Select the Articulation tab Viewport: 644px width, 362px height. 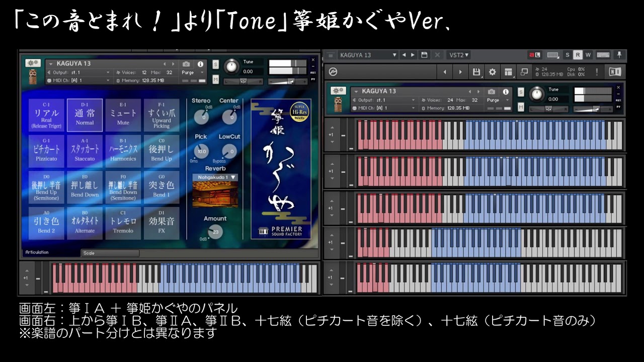(x=37, y=252)
